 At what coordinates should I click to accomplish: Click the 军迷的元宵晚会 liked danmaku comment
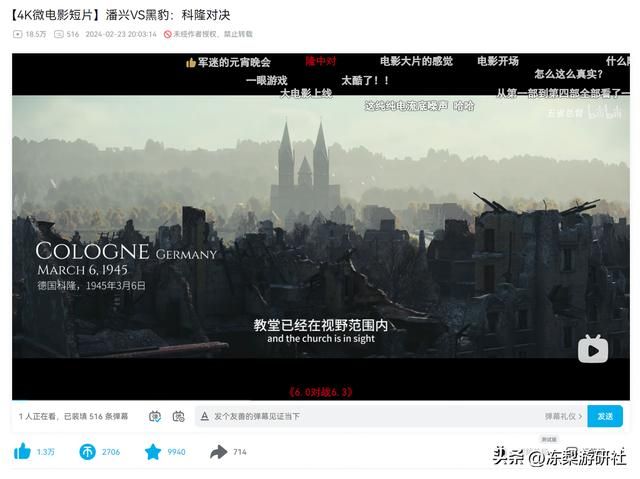coord(228,62)
